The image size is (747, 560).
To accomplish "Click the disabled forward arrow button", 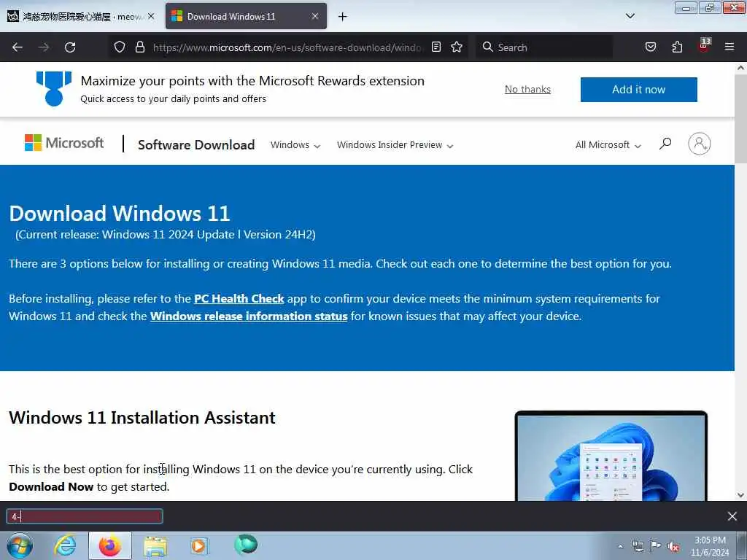I will pos(44,47).
